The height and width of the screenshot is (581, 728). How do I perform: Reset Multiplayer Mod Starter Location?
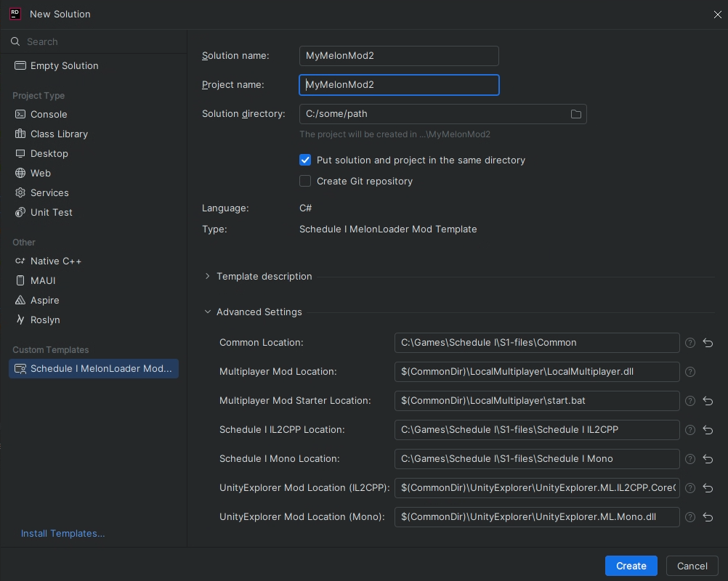click(708, 400)
